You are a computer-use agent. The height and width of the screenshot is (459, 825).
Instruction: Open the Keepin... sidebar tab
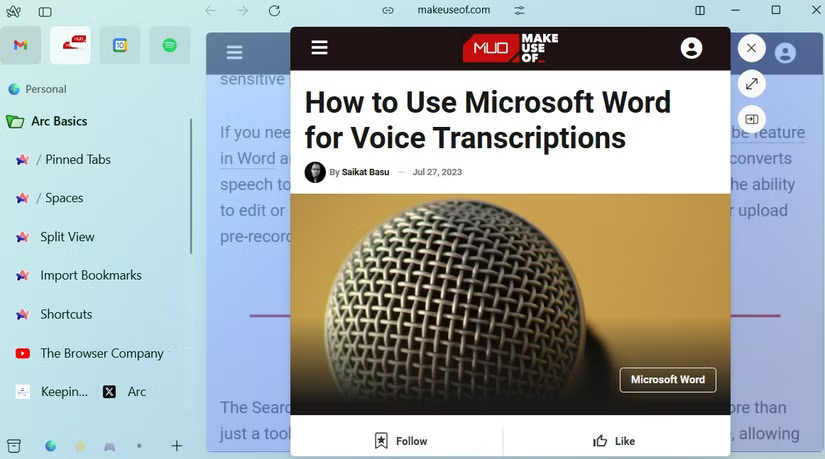[x=52, y=392]
